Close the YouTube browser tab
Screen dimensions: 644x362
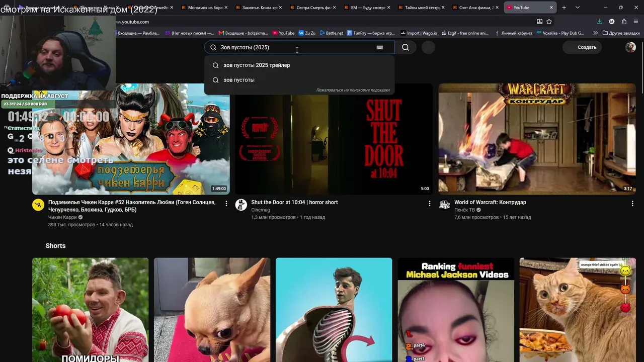point(551,8)
